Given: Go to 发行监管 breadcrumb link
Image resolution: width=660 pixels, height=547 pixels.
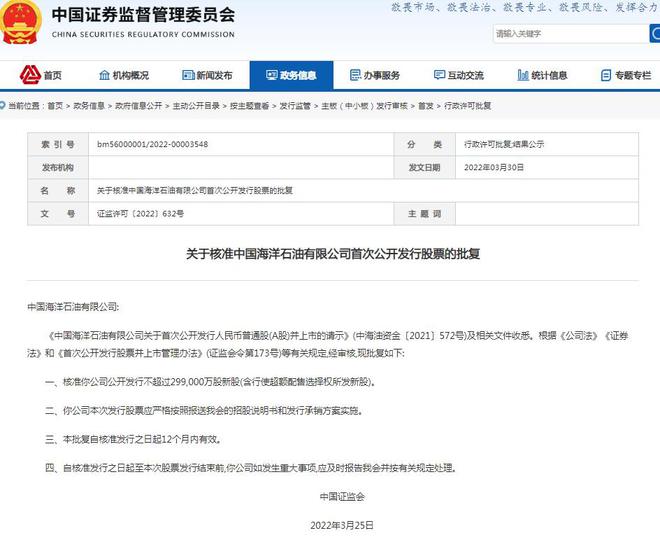Looking at the screenshot, I should coord(295,106).
